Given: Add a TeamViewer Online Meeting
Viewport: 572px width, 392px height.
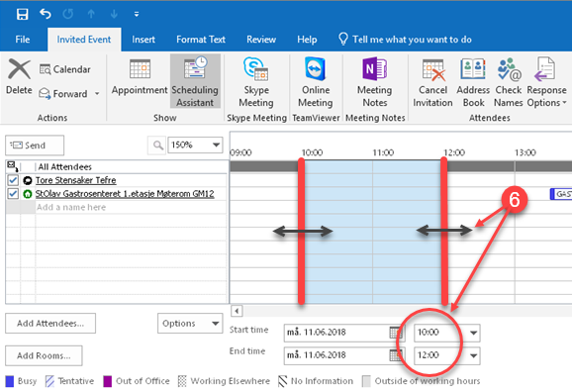Looking at the screenshot, I should point(316,82).
